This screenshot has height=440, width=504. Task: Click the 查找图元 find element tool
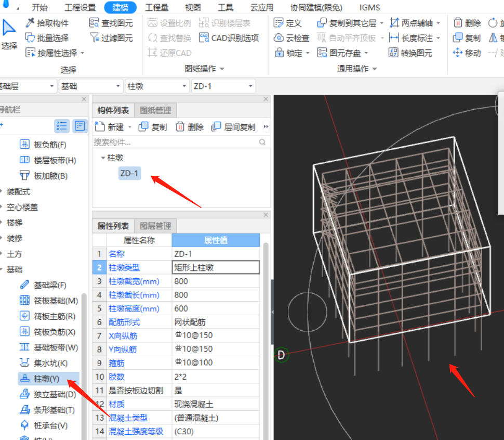(111, 23)
